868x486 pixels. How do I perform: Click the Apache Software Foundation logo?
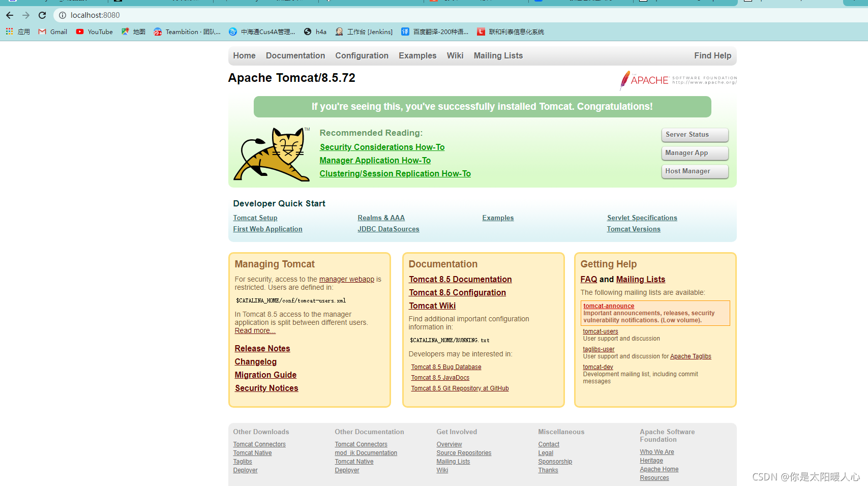[x=678, y=80]
